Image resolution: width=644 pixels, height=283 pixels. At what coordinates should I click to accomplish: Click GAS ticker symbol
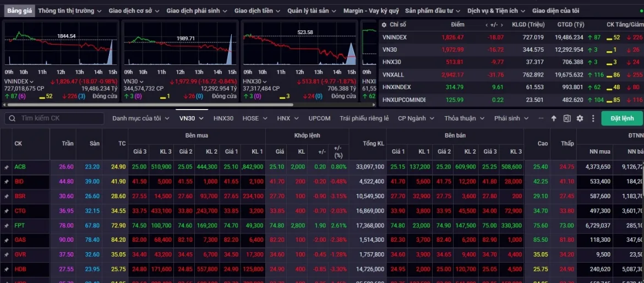click(20, 240)
